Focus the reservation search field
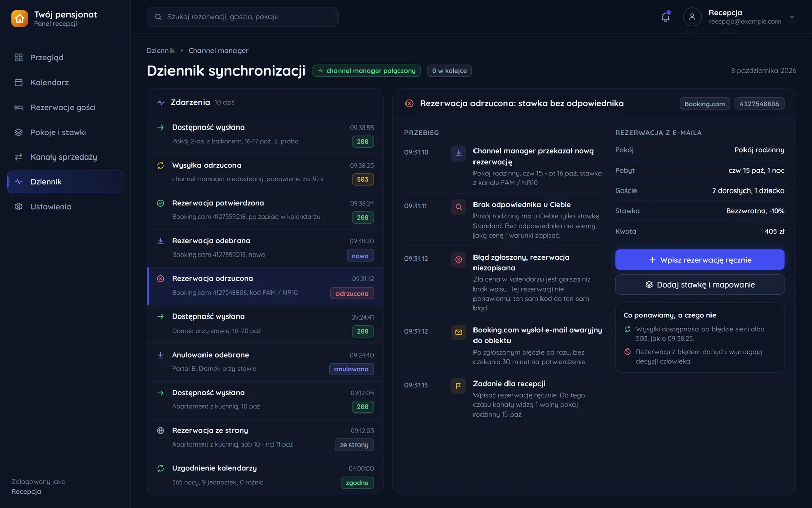The width and height of the screenshot is (812, 508). tap(242, 17)
